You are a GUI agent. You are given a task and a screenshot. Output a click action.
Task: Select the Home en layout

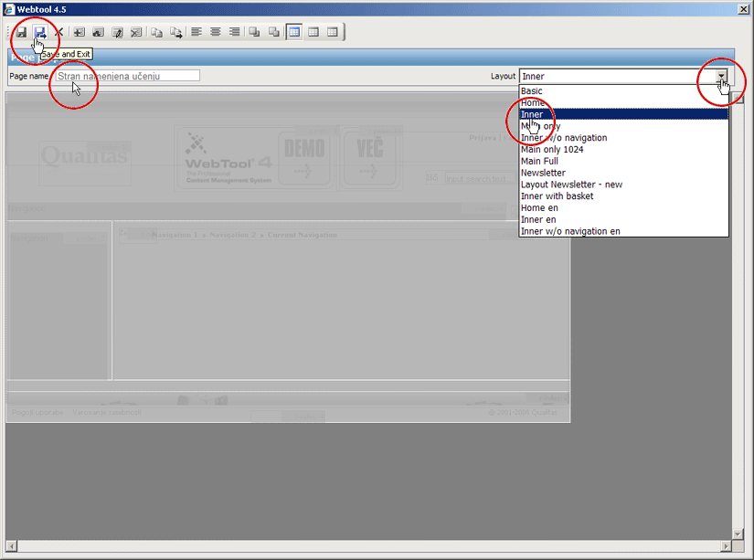click(539, 208)
